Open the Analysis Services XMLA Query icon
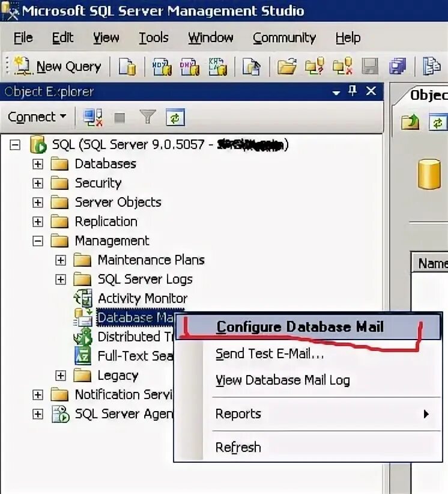Viewport: 448px width, 494px height. 217,67
